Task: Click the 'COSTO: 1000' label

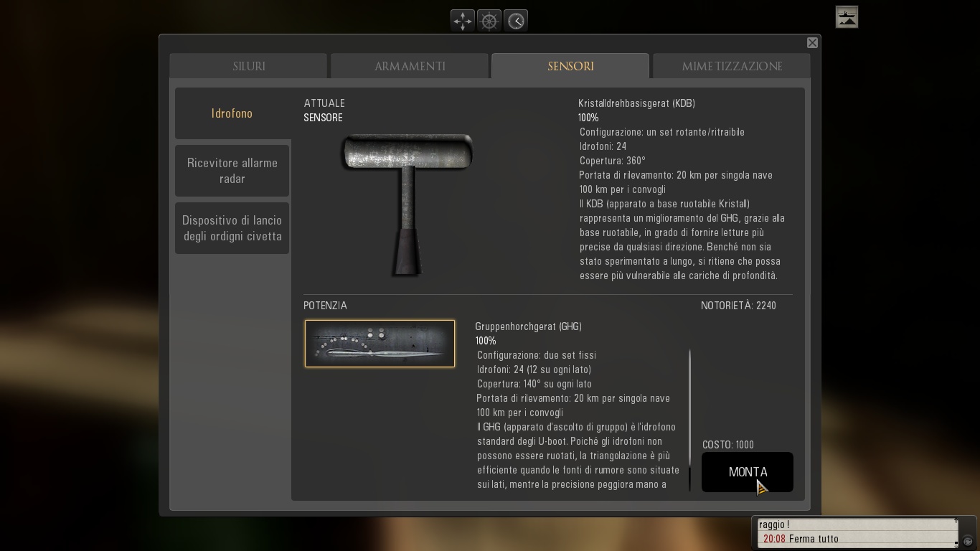Action: click(728, 445)
